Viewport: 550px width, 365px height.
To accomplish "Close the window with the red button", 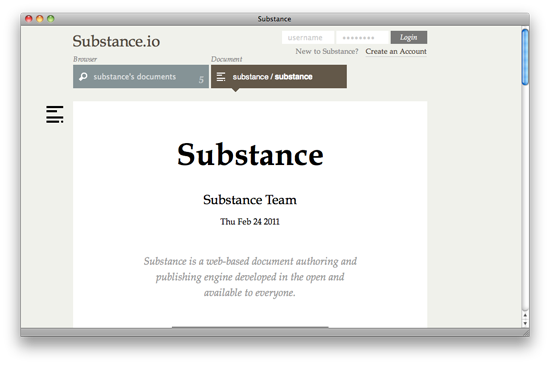I will pyautogui.click(x=29, y=19).
